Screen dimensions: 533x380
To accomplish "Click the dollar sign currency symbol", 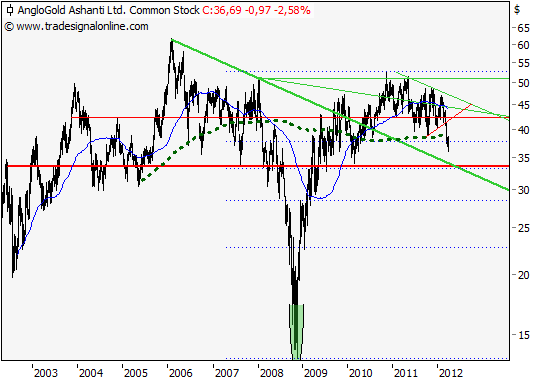I will tap(517, 10).
